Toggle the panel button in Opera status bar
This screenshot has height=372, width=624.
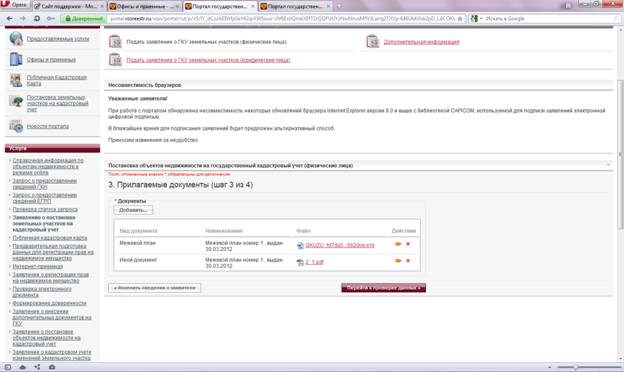8,367
